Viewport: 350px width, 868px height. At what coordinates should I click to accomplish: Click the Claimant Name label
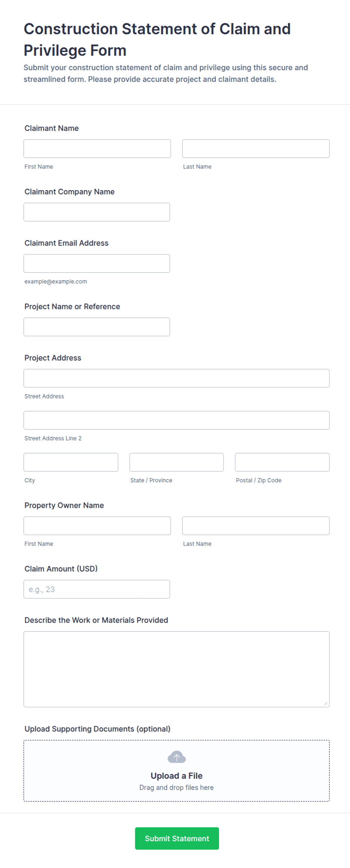coord(52,128)
